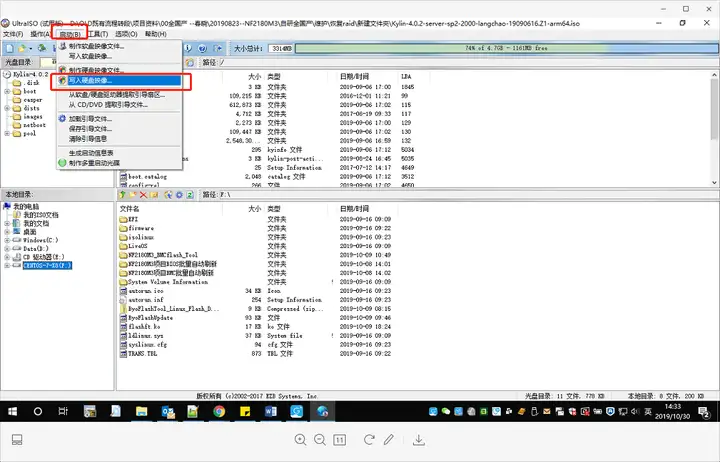Screen dimensions: 720x462
Task: Expand the 桌面 node in local tree
Action: click(7, 232)
